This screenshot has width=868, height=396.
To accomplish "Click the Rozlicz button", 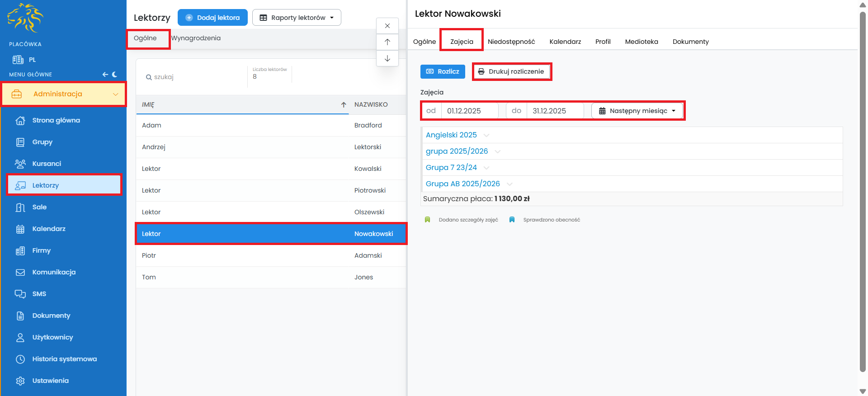I will (443, 71).
